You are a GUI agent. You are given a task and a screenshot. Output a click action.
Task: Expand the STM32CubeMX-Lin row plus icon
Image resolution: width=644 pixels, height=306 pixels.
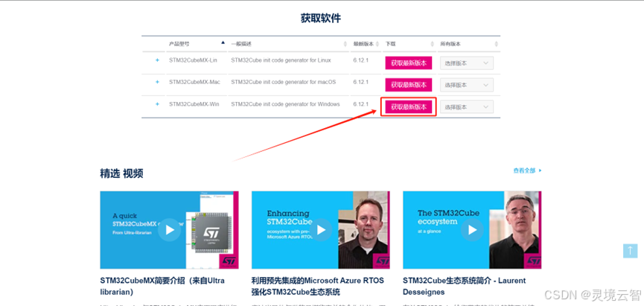point(157,60)
